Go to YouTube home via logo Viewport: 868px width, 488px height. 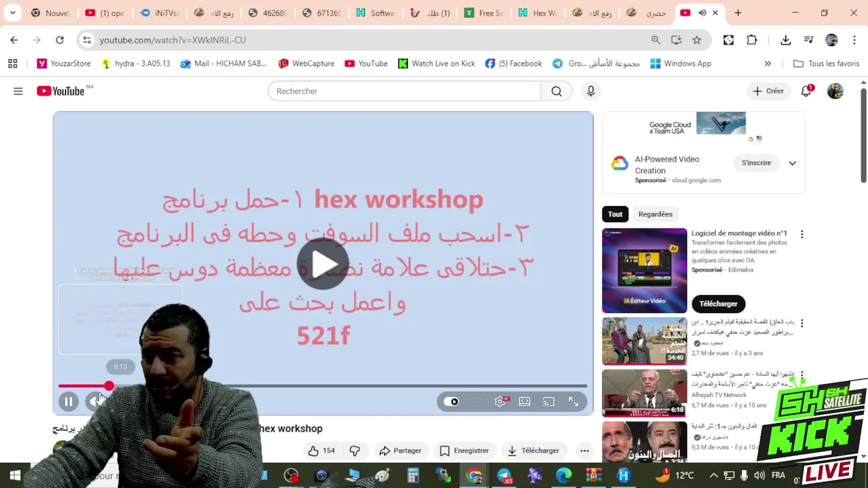(x=61, y=91)
